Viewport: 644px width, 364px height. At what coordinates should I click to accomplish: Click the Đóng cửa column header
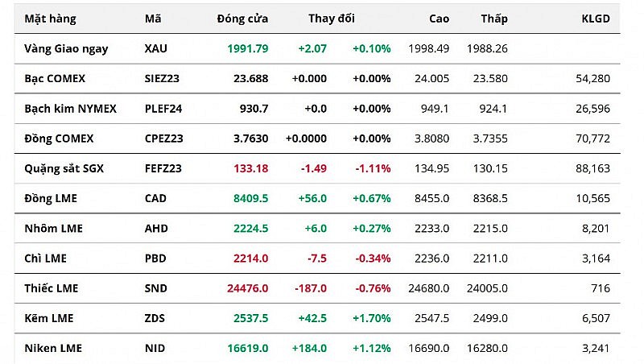[x=242, y=19]
